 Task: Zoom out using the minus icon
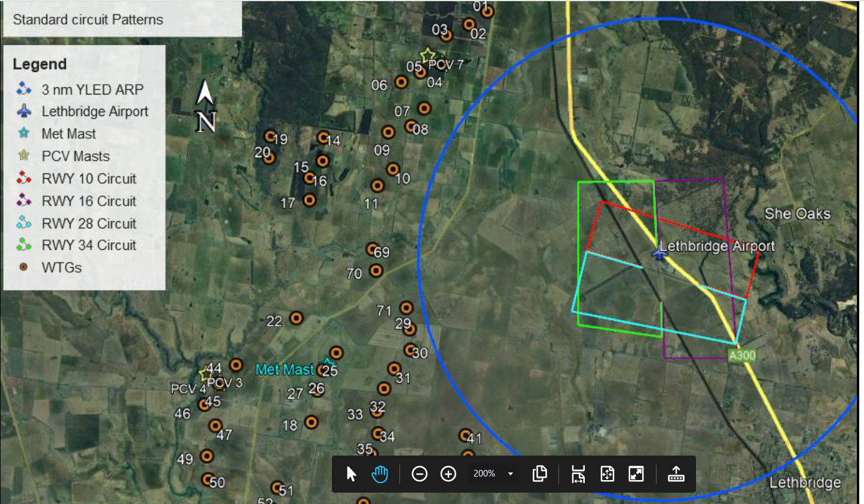(419, 474)
